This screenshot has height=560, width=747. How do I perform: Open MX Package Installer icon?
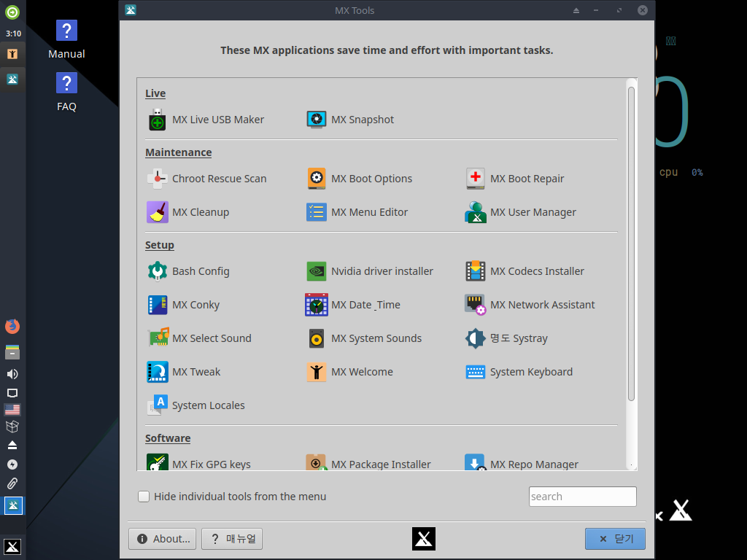pos(317,462)
